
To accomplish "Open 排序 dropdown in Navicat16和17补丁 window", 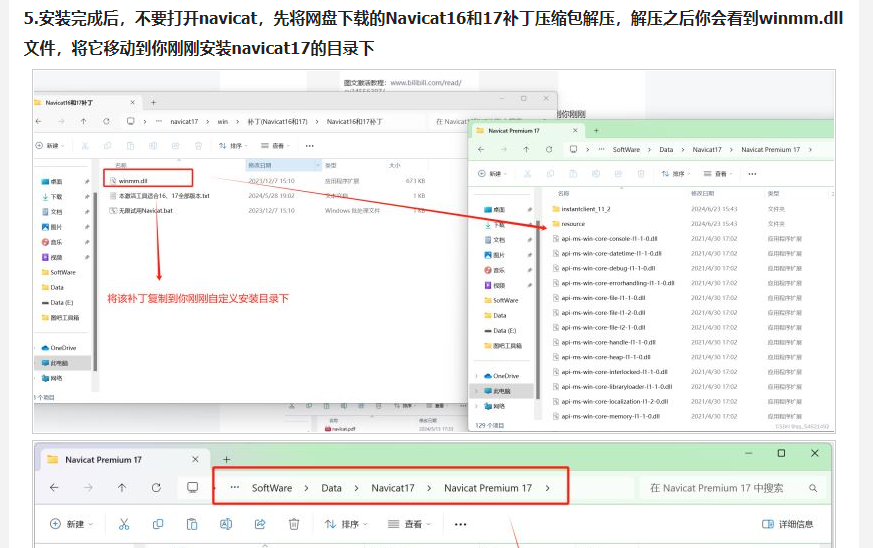I will pos(233,146).
